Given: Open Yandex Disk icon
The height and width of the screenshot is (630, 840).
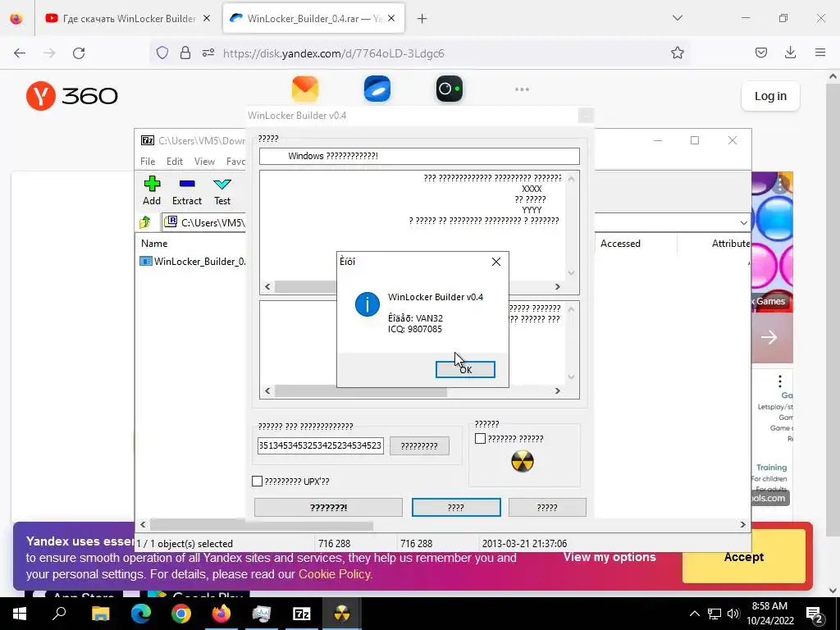Looking at the screenshot, I should [377, 89].
